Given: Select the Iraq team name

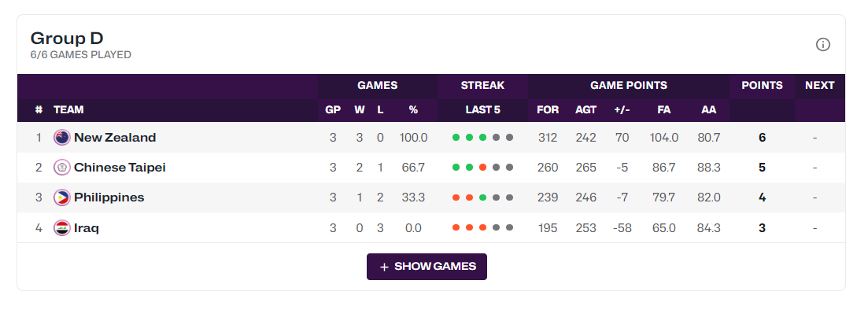Looking at the screenshot, I should [x=87, y=227].
